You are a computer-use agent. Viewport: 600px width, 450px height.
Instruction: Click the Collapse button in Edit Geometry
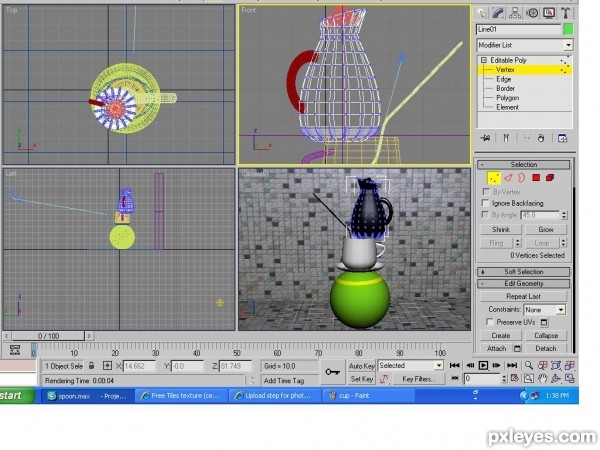(546, 336)
